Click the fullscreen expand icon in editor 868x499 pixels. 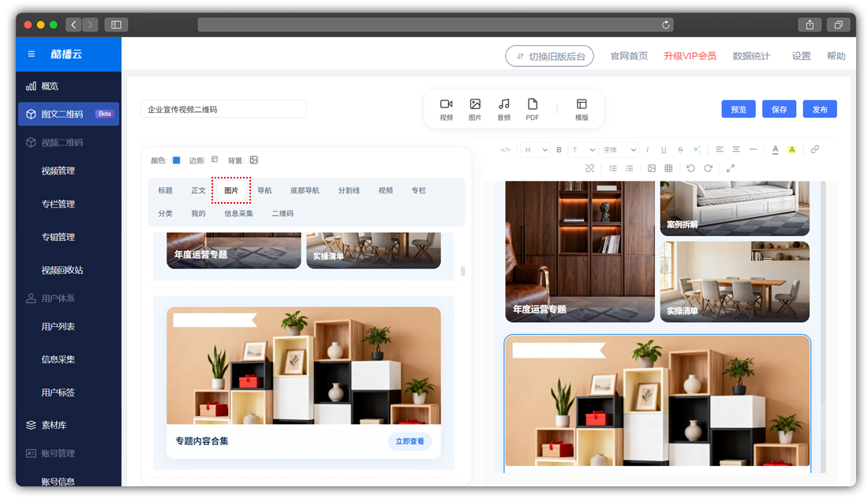(x=730, y=168)
